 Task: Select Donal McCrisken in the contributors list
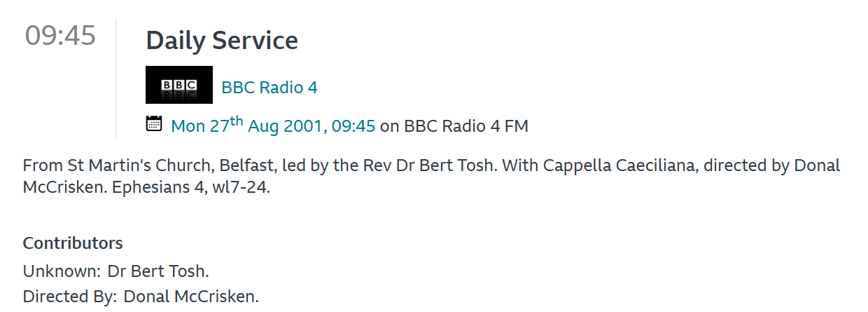pos(191,297)
